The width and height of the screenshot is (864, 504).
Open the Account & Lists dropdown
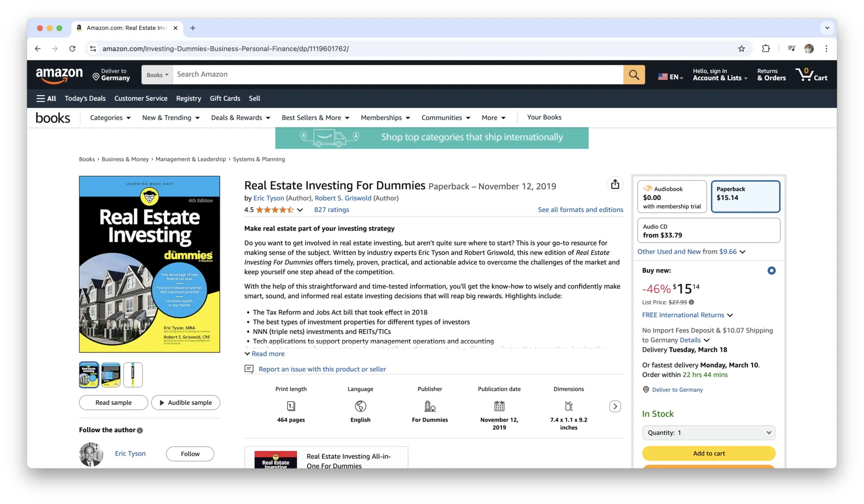(x=720, y=75)
